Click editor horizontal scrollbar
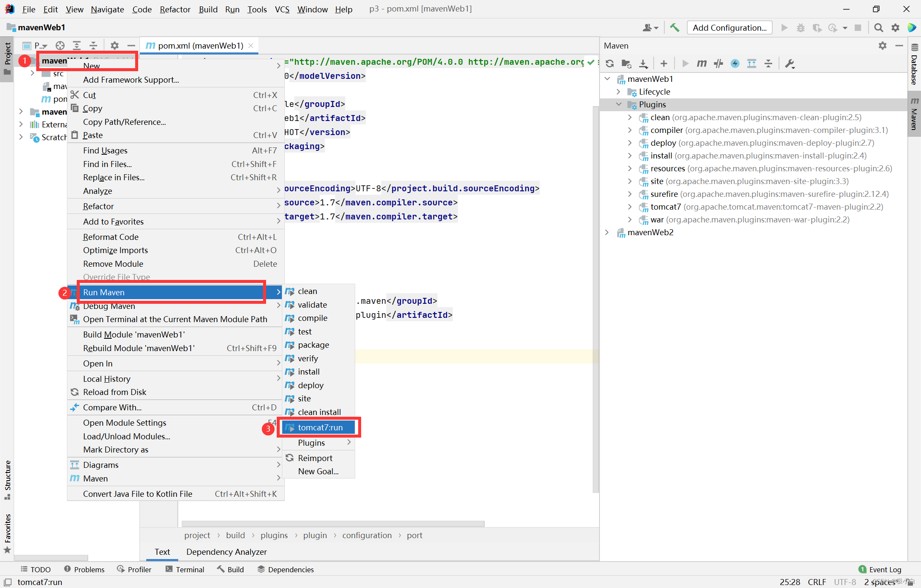Screen dimensions: 921x588 [x=333, y=523]
